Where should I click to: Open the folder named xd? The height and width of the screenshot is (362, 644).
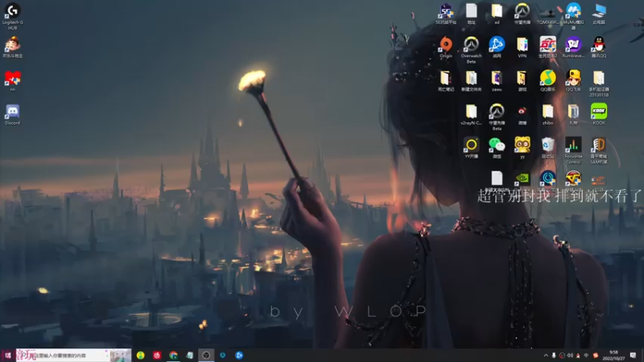(497, 13)
